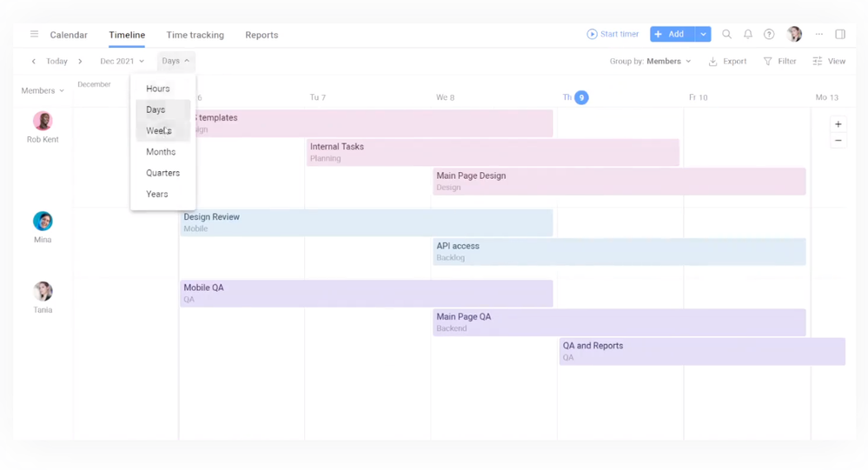The image size is (868, 470).
Task: Open the notifications bell
Action: pyautogui.click(x=748, y=35)
